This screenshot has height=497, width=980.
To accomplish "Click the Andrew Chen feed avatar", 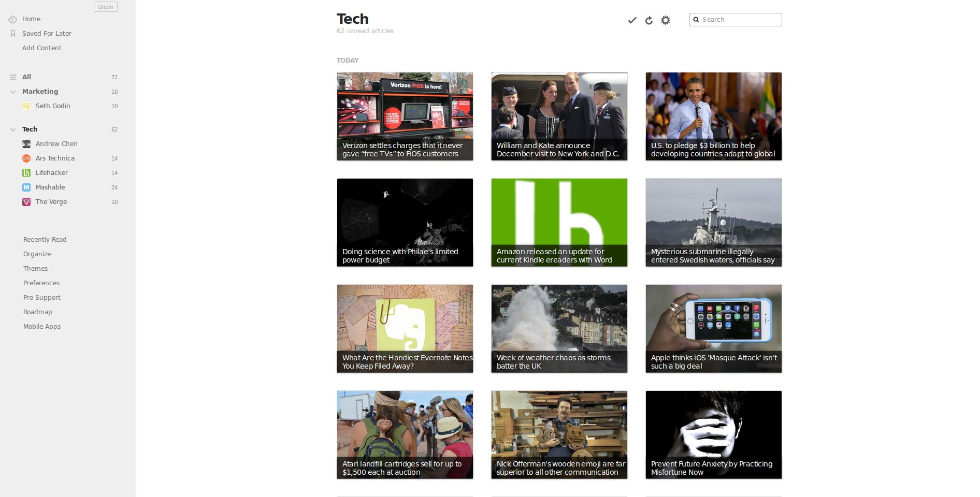I will (26, 143).
